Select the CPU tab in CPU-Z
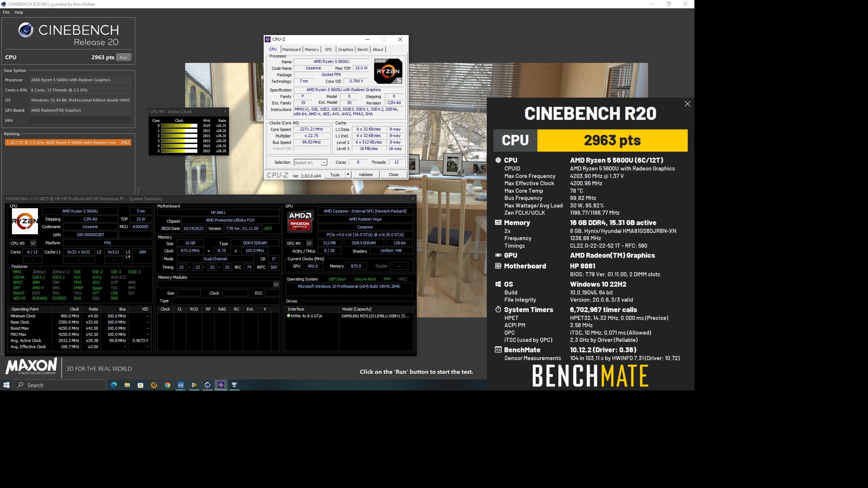Screen dimensions: 868x488 273,49
